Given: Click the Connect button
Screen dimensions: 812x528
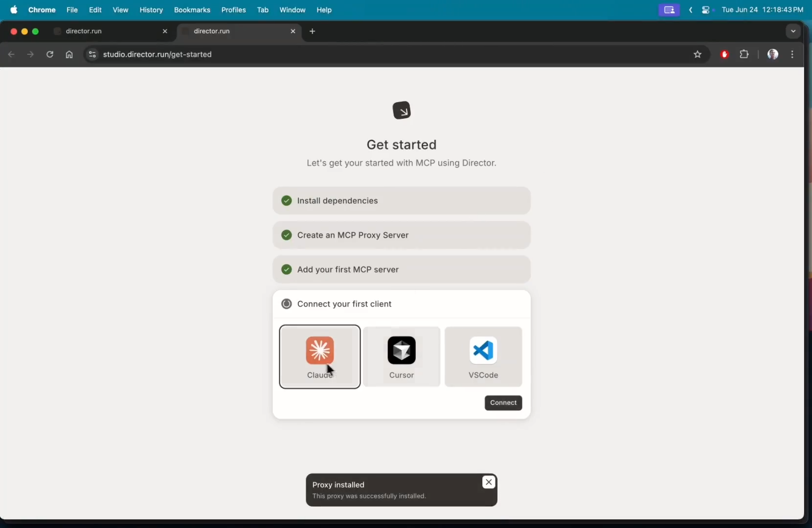Looking at the screenshot, I should tap(503, 403).
